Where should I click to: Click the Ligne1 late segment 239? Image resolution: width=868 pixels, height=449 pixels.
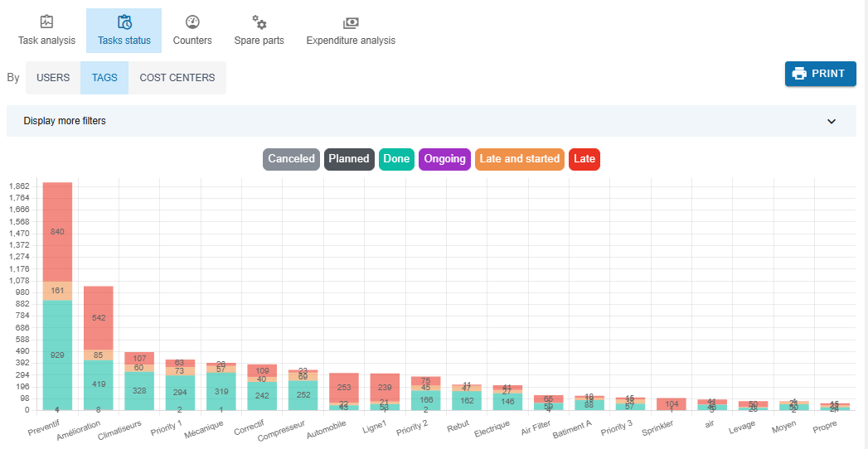[386, 387]
